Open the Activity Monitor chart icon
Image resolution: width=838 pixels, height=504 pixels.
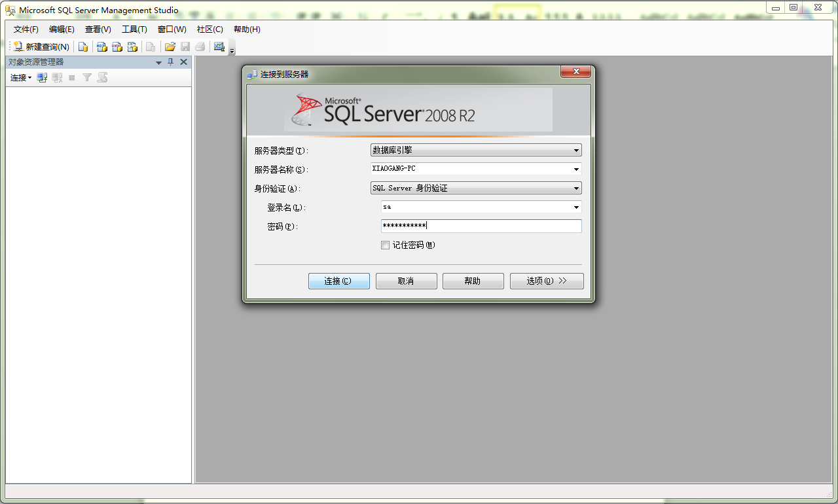tap(219, 46)
